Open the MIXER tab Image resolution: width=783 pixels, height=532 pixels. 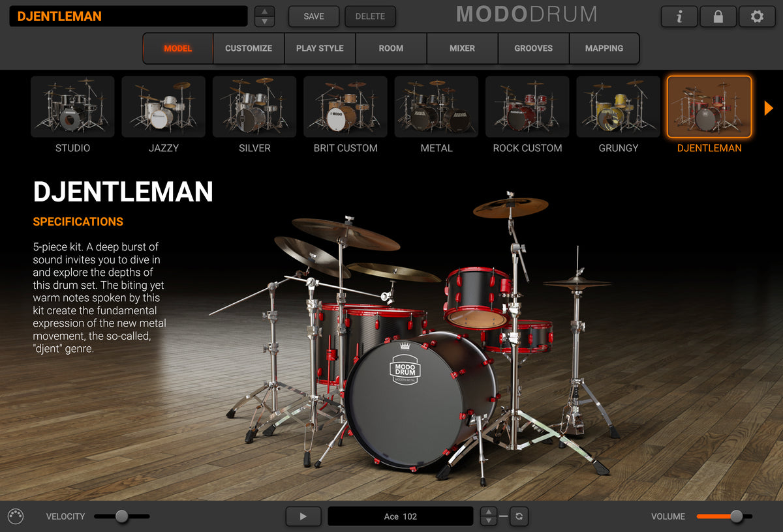tap(462, 48)
